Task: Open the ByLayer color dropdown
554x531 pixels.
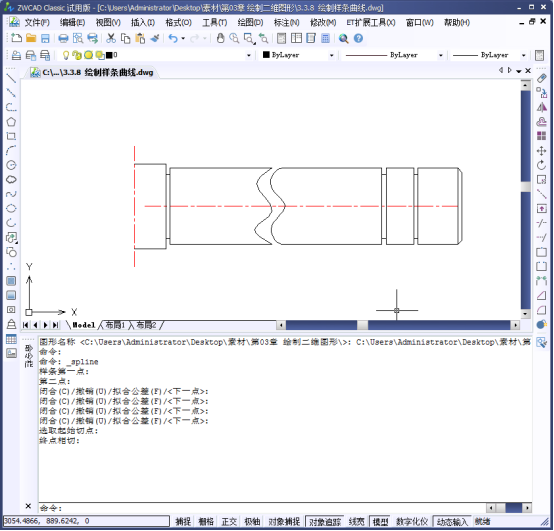Action: [x=299, y=55]
